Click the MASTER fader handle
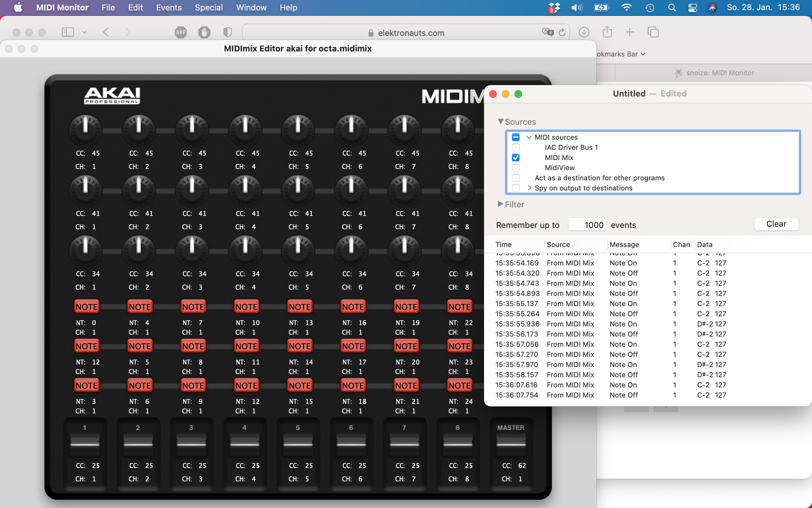The image size is (812, 508). click(511, 444)
